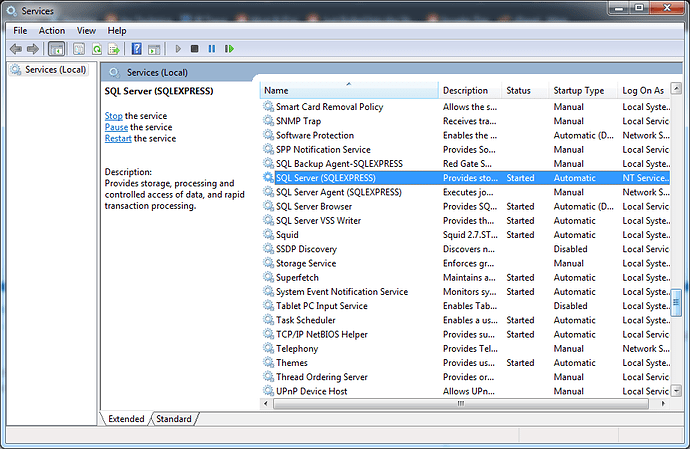
Task: Click gear icon beside SQL Server (SQLEXPRESS)
Action: point(268,178)
